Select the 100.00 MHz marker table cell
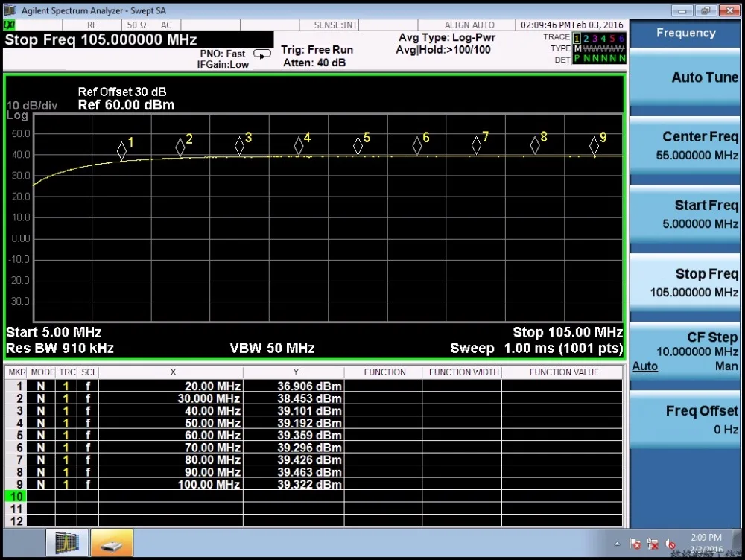 [x=171, y=484]
